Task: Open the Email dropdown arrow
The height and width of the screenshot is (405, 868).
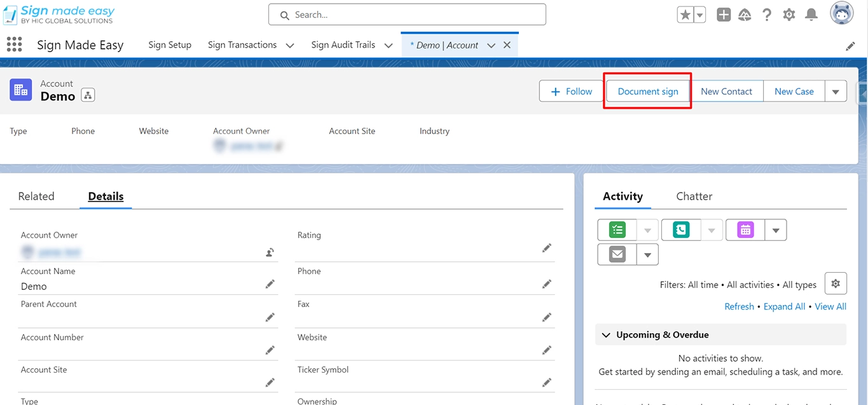Action: 647,255
